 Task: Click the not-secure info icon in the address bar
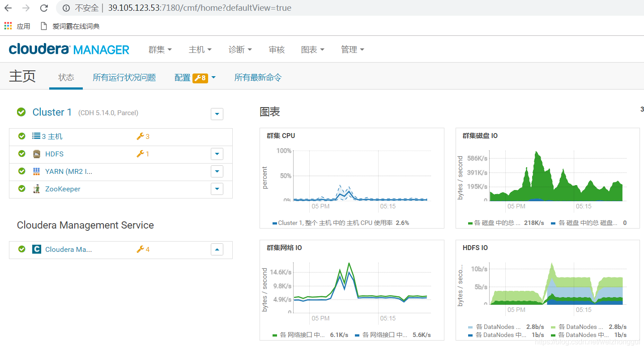[66, 8]
